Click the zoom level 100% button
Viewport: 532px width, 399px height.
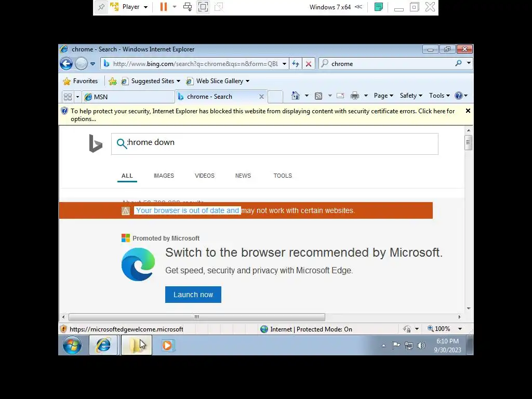click(x=438, y=329)
